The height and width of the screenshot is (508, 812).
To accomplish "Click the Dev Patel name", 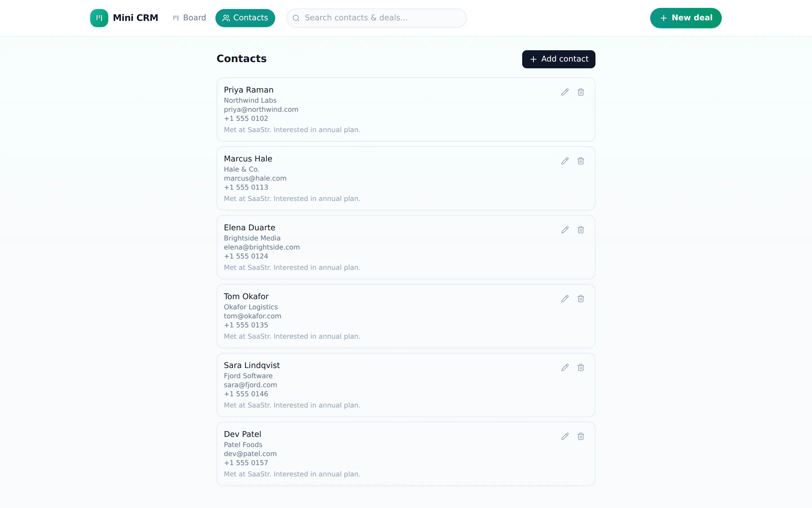I will [x=242, y=434].
